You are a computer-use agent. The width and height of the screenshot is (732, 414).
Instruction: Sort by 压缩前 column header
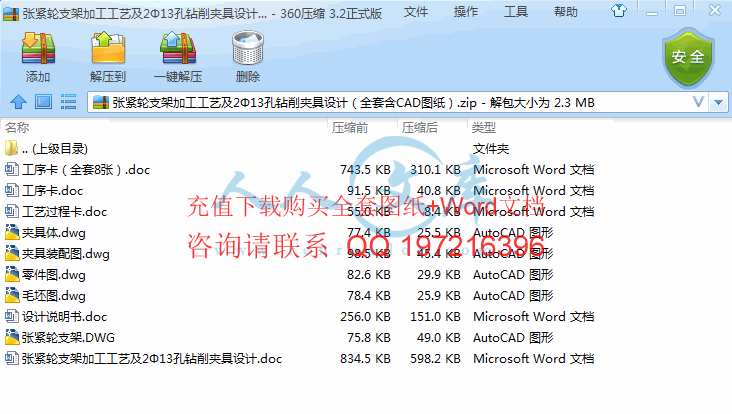click(350, 127)
